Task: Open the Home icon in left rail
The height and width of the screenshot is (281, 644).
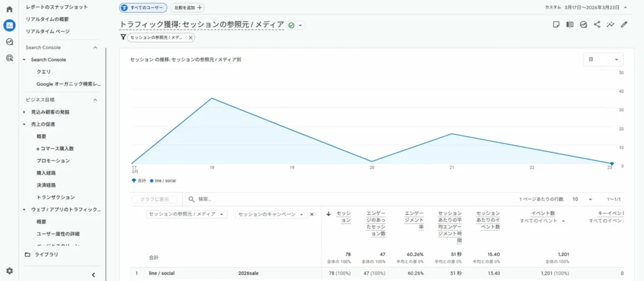Action: click(9, 9)
